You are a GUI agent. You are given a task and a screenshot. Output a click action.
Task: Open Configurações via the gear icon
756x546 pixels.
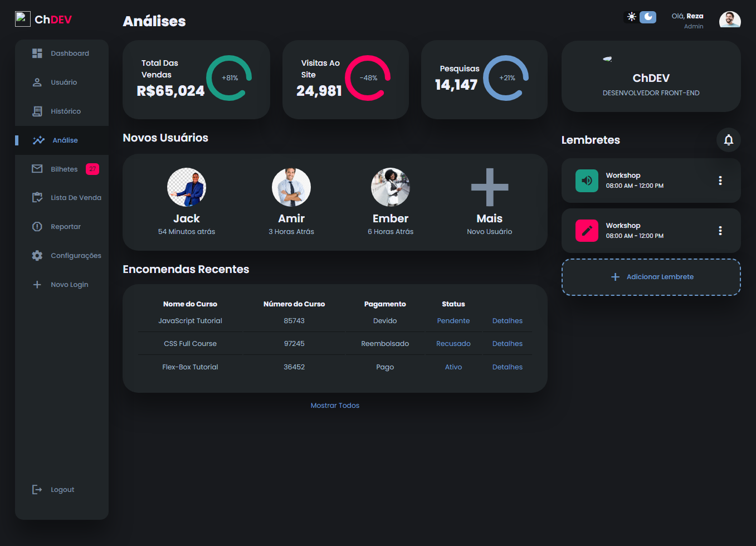(37, 256)
